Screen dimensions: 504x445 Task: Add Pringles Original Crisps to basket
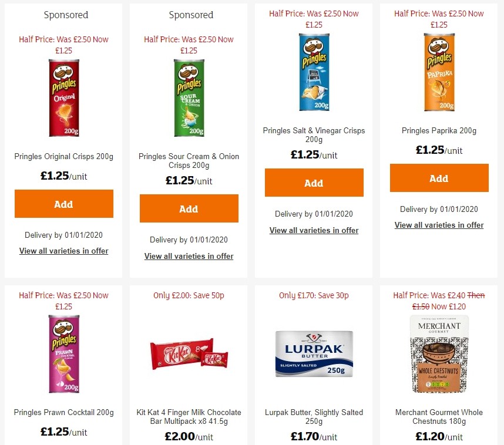tap(63, 204)
